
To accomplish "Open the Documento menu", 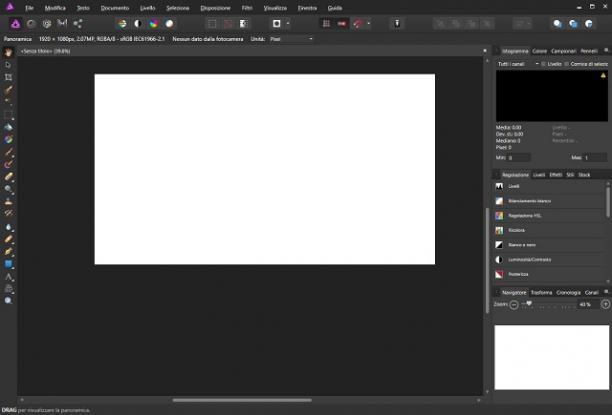I will [115, 8].
